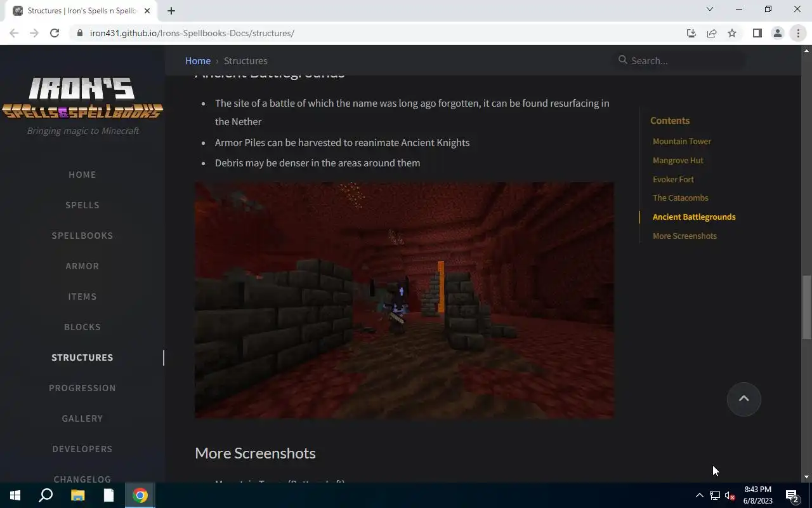
Task: Open PROGRESSION sidebar page
Action: 82,388
